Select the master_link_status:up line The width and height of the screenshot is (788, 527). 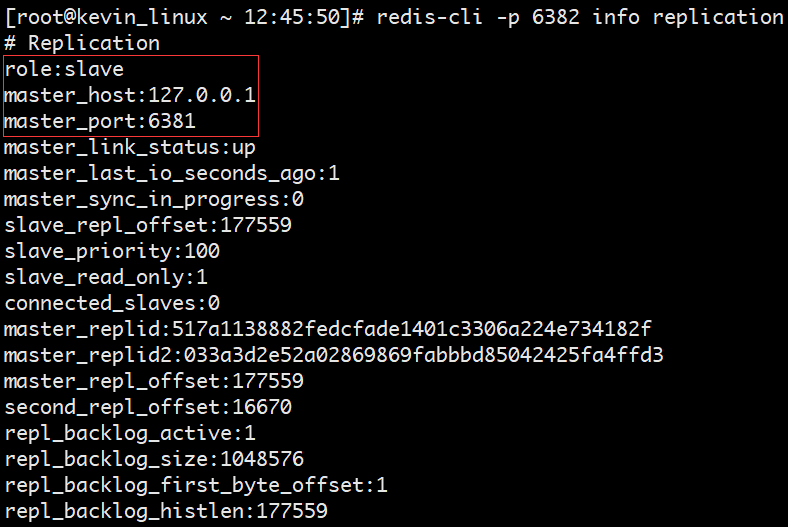[130, 148]
